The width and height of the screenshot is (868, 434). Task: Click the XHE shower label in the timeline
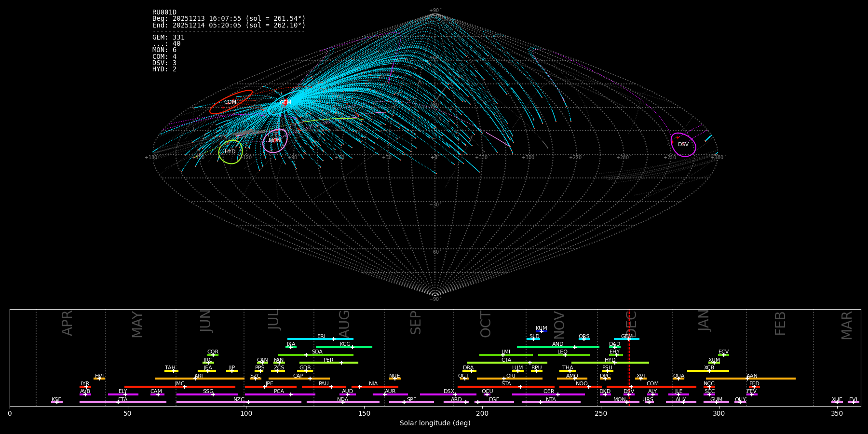837,400
